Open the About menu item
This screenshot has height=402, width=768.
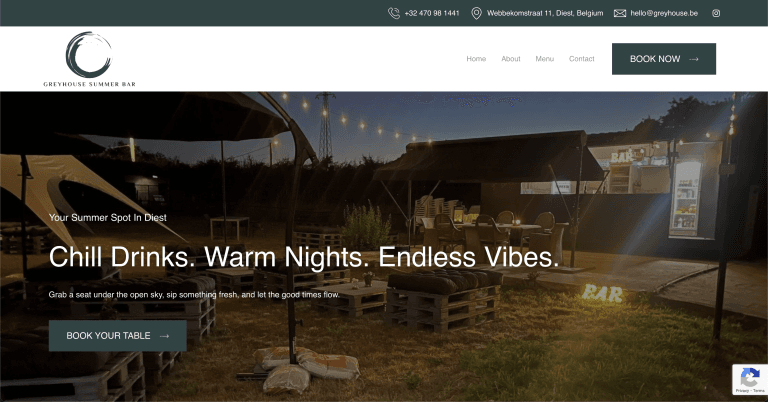coord(511,59)
